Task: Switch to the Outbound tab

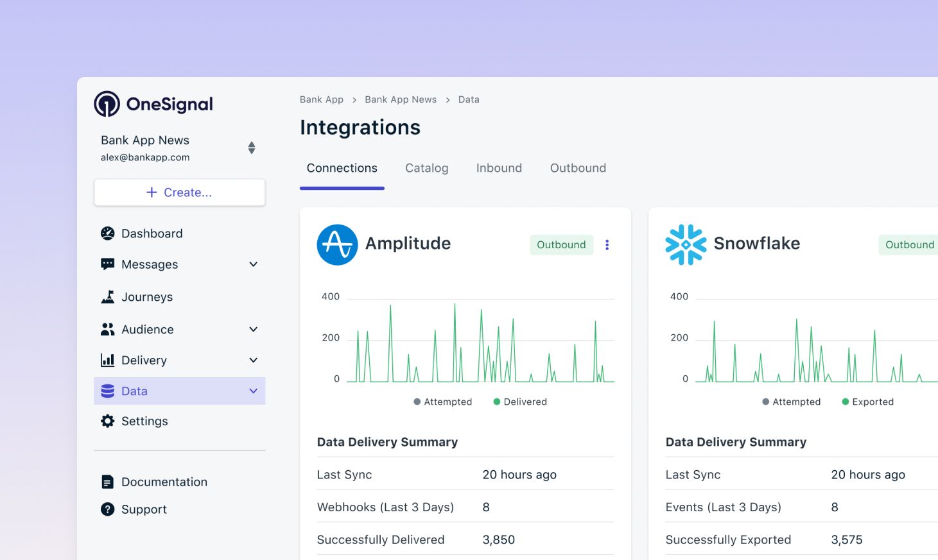Action: (578, 168)
